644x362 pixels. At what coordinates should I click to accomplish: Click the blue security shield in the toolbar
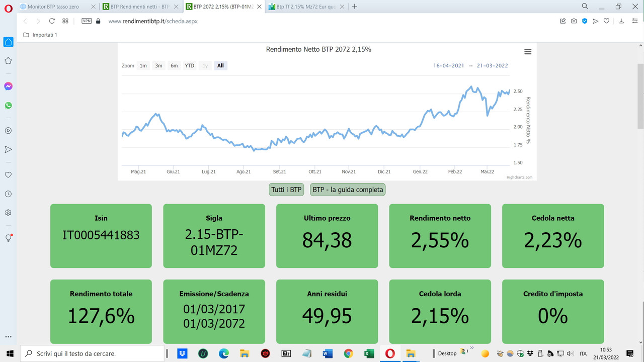(x=585, y=21)
